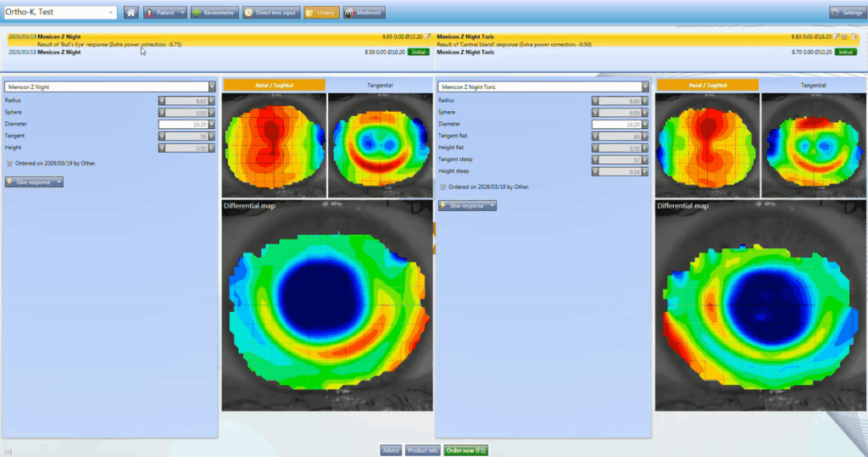Decrease right lens Tangent steep with left arrow
868x457 pixels.
596,159
